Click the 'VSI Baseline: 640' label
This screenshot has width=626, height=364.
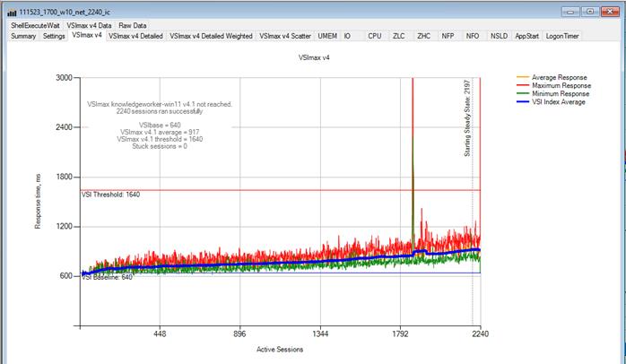[107, 277]
